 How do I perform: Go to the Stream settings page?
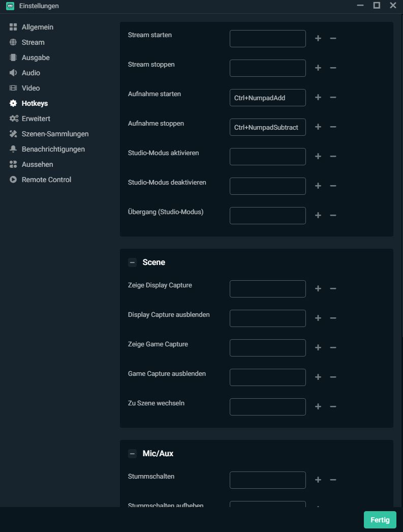click(33, 42)
